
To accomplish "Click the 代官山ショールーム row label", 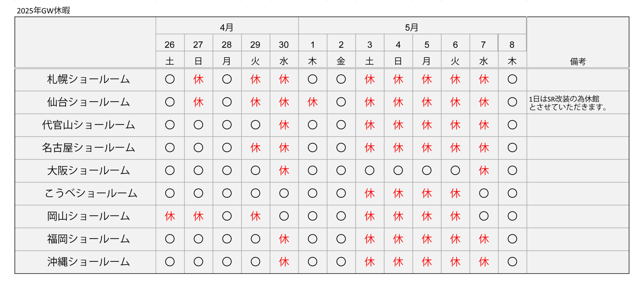I will tap(88, 125).
